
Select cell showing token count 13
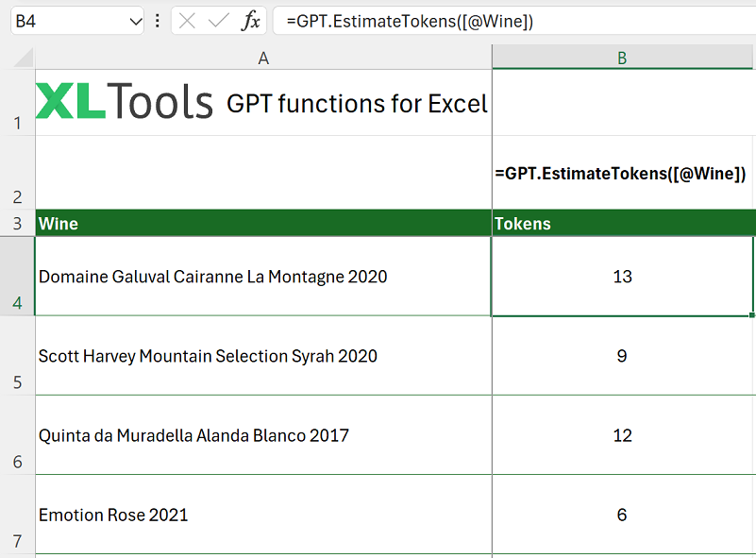622,276
